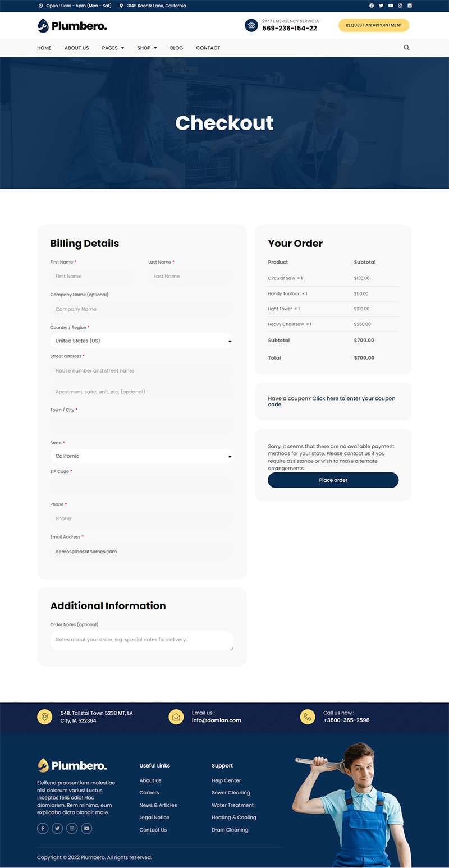The width and height of the screenshot is (449, 868).
Task: Open the State dropdown showing California
Action: pos(141,456)
